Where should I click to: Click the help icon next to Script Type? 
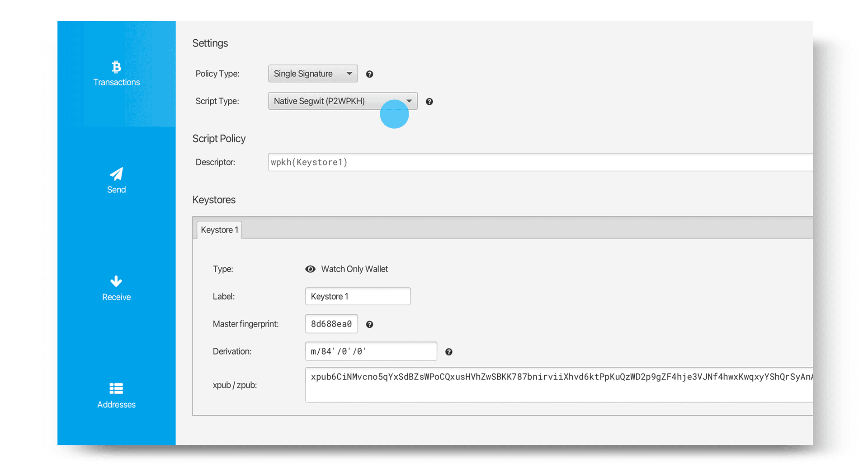[429, 102]
